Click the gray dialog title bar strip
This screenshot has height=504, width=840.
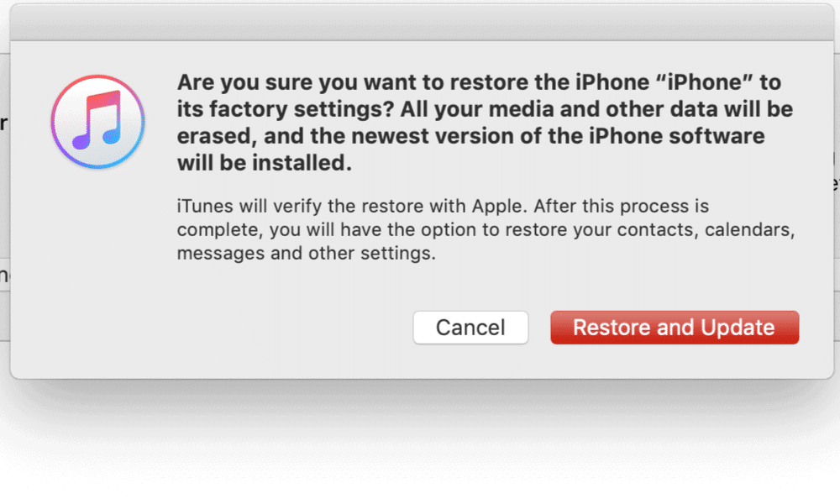(422, 23)
